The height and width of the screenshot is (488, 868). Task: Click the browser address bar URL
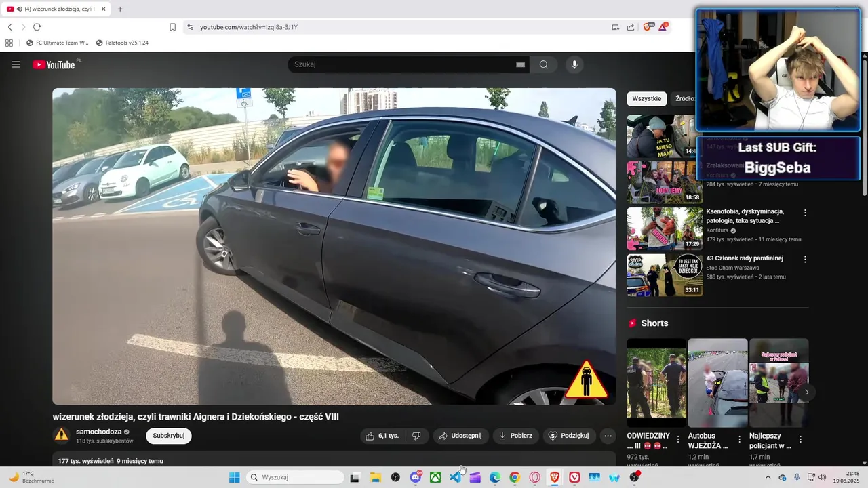coord(249,27)
